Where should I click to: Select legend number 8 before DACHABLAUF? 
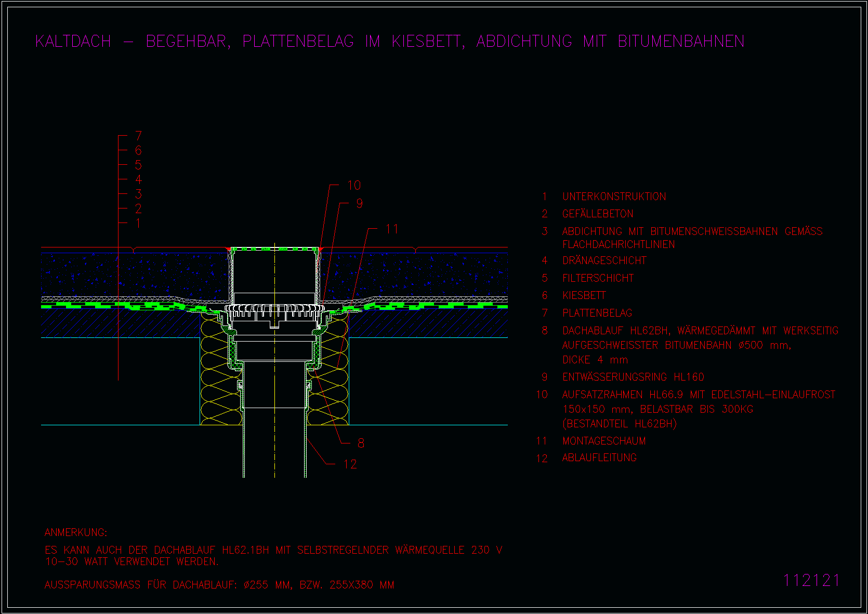tap(545, 331)
